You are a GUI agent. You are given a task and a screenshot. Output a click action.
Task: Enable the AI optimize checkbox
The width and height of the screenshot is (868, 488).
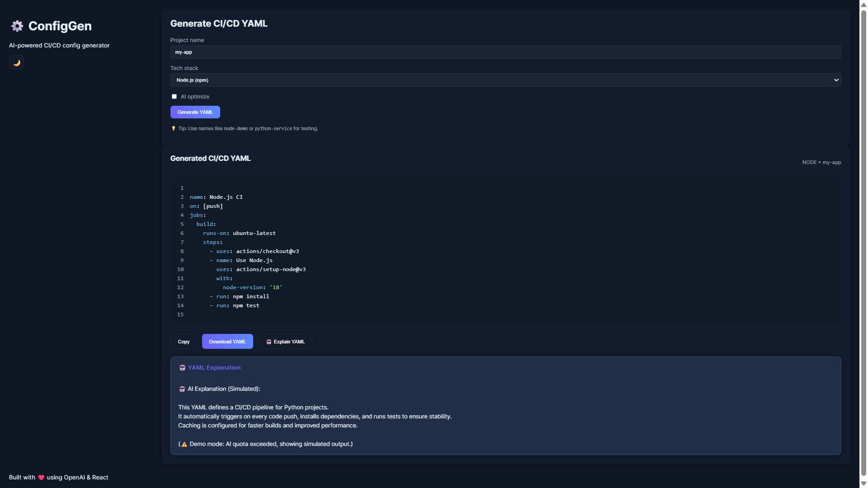coord(174,97)
